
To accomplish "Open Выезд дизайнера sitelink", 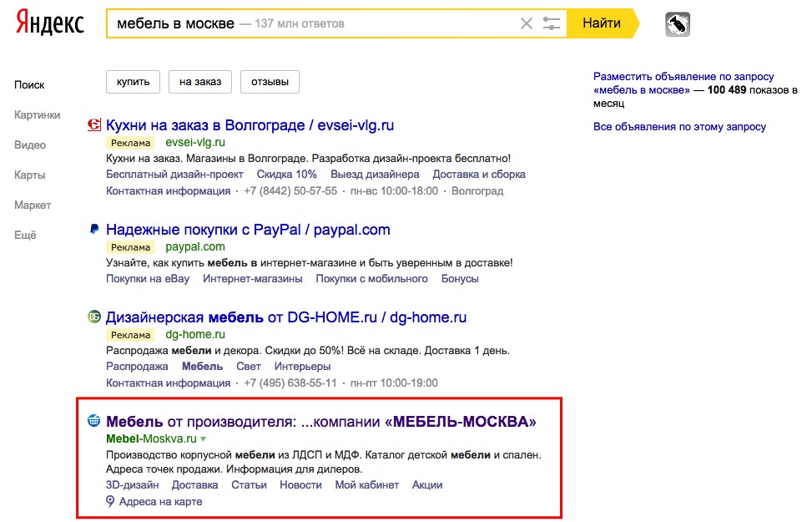I will (375, 175).
